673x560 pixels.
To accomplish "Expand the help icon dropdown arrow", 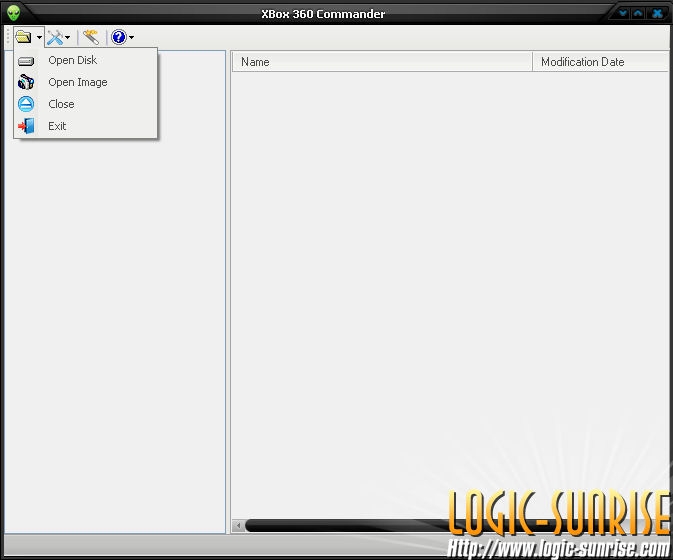I will pyautogui.click(x=131, y=38).
